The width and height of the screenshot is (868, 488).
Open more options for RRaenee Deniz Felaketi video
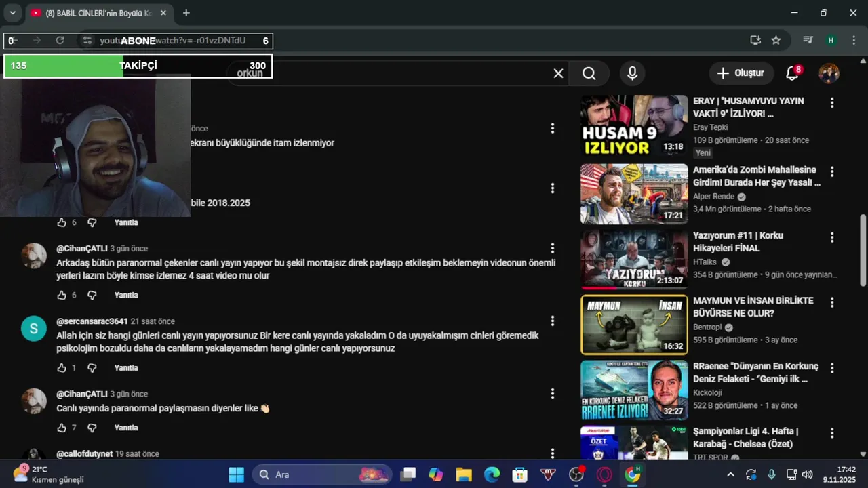832,368
